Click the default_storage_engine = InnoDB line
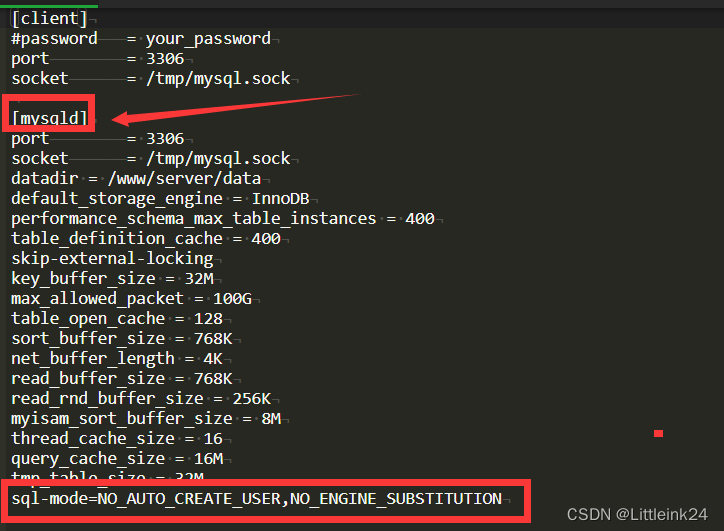724x531 pixels. (x=160, y=199)
